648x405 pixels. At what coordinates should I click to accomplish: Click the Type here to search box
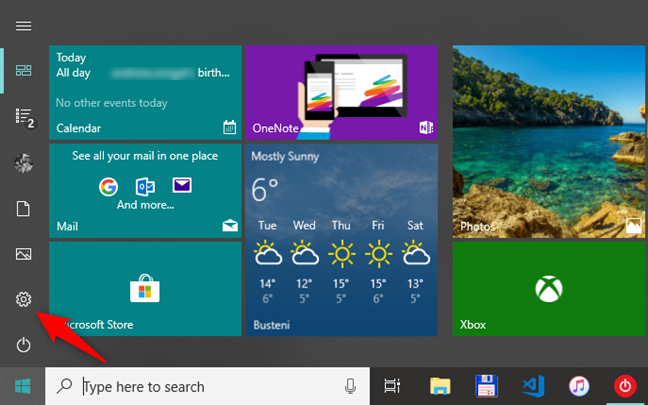click(200, 386)
